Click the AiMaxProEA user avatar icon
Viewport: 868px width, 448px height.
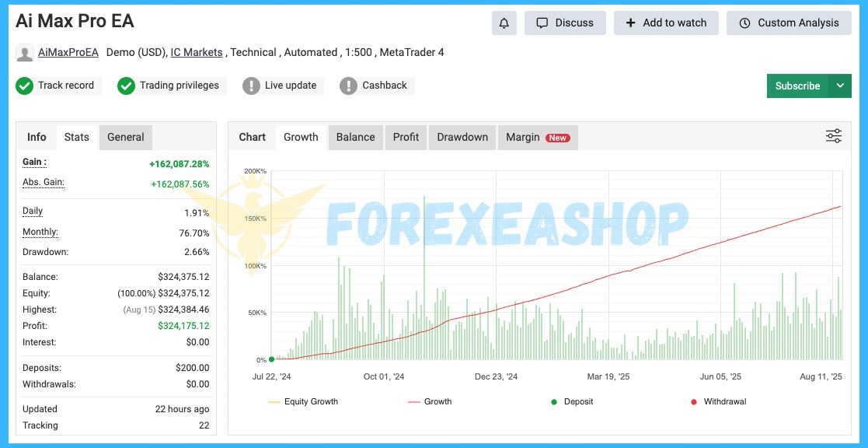[25, 53]
